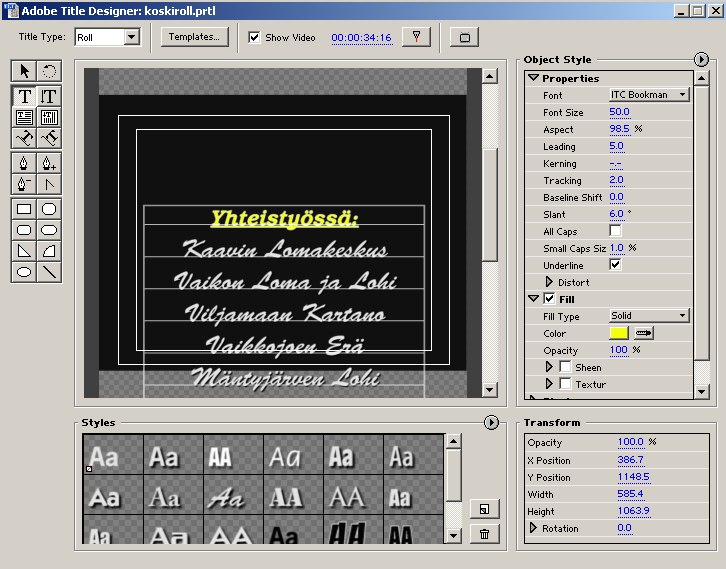Click the sync to timeline marker button

[416, 37]
